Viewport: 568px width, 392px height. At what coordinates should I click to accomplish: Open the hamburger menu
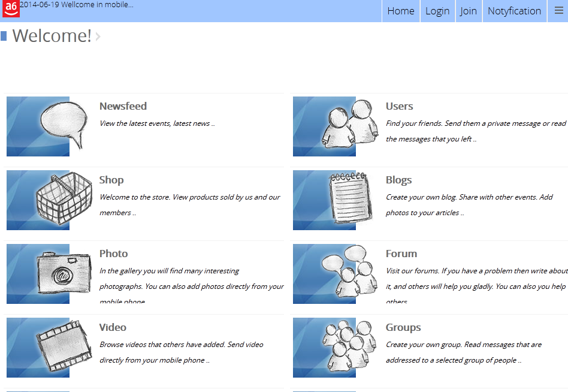558,11
